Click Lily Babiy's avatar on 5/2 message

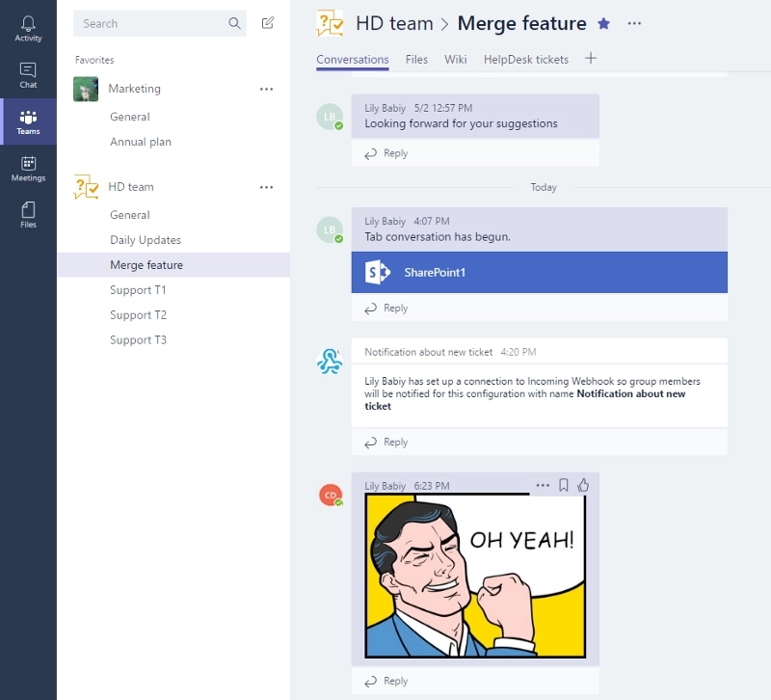click(330, 117)
